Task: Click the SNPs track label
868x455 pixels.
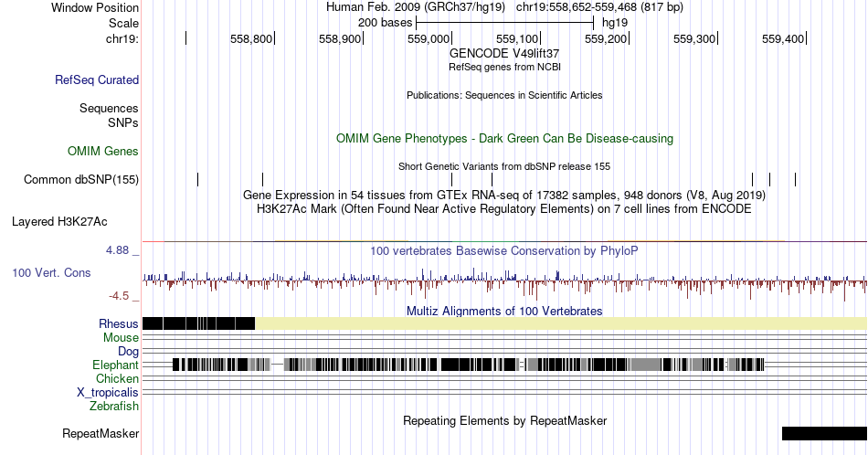Action: point(123,122)
